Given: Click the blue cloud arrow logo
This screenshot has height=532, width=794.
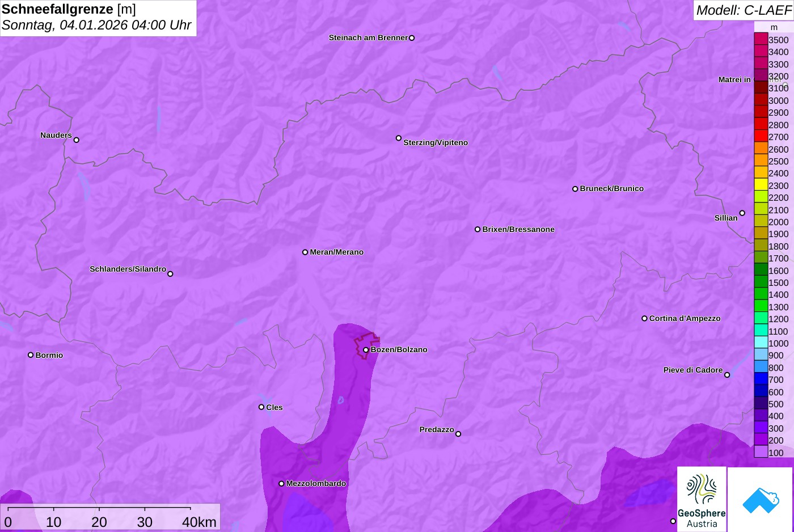Looking at the screenshot, I should [761, 499].
